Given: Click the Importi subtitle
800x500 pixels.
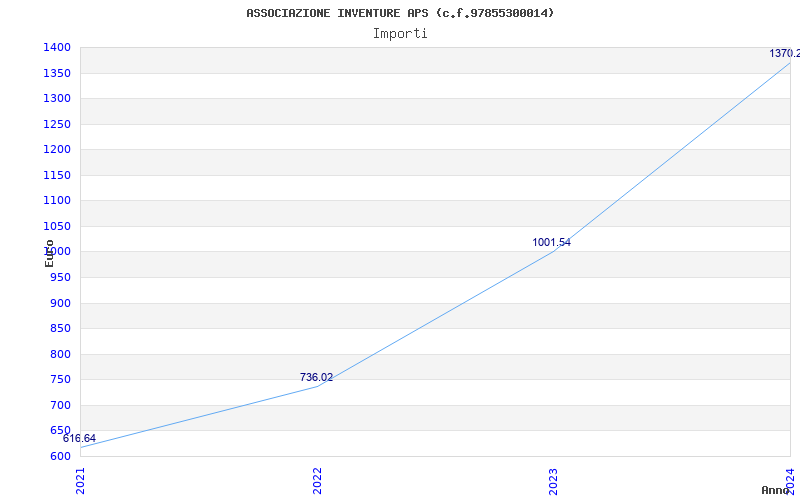Looking at the screenshot, I should 400,34.
